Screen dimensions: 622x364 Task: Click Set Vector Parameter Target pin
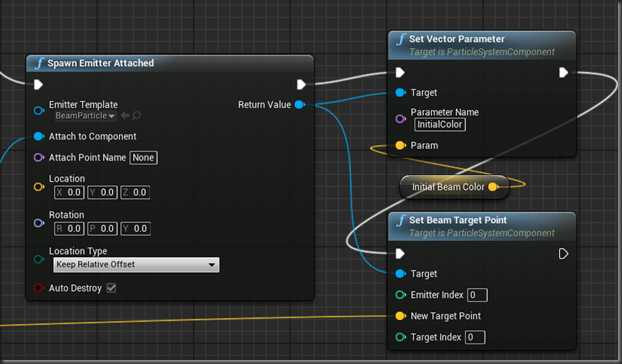[x=400, y=93]
